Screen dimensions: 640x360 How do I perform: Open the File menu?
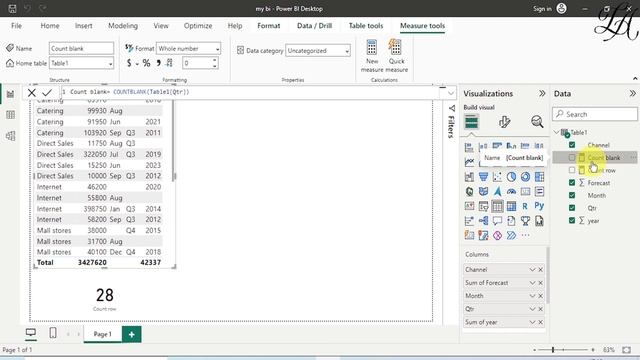(x=16, y=26)
